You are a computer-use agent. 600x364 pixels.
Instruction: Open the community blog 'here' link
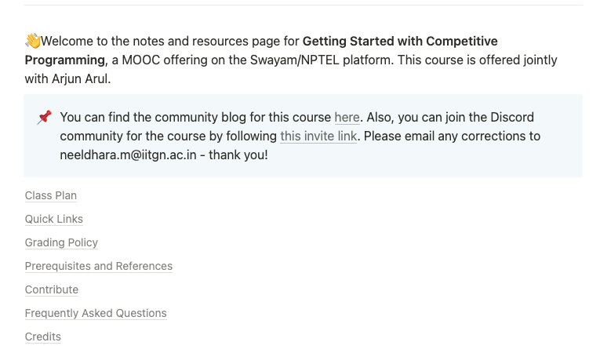click(x=347, y=117)
